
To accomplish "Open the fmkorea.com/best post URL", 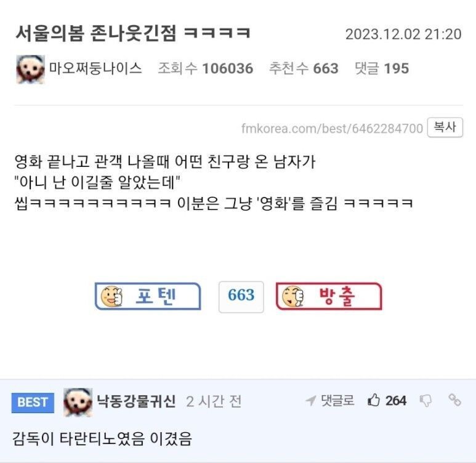I will point(332,129).
